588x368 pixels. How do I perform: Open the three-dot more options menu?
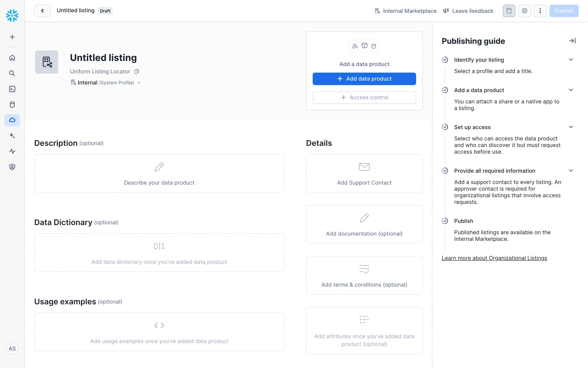pyautogui.click(x=540, y=11)
